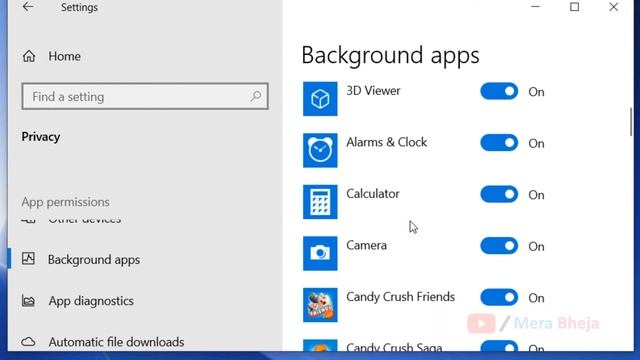Switch off Candy Crush Saga toggle

point(499,346)
